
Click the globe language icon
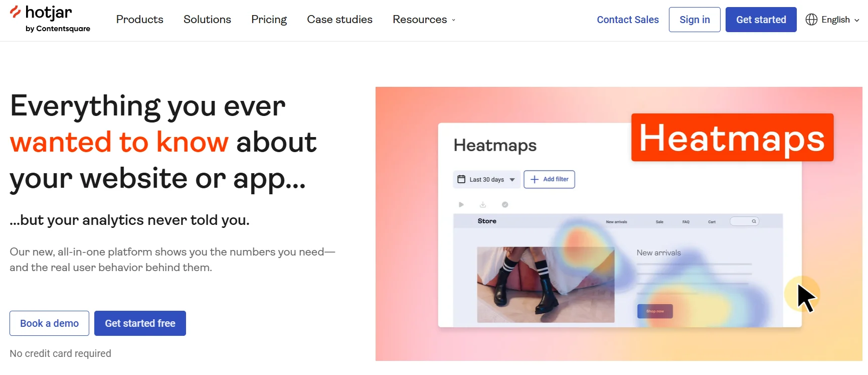pyautogui.click(x=811, y=20)
